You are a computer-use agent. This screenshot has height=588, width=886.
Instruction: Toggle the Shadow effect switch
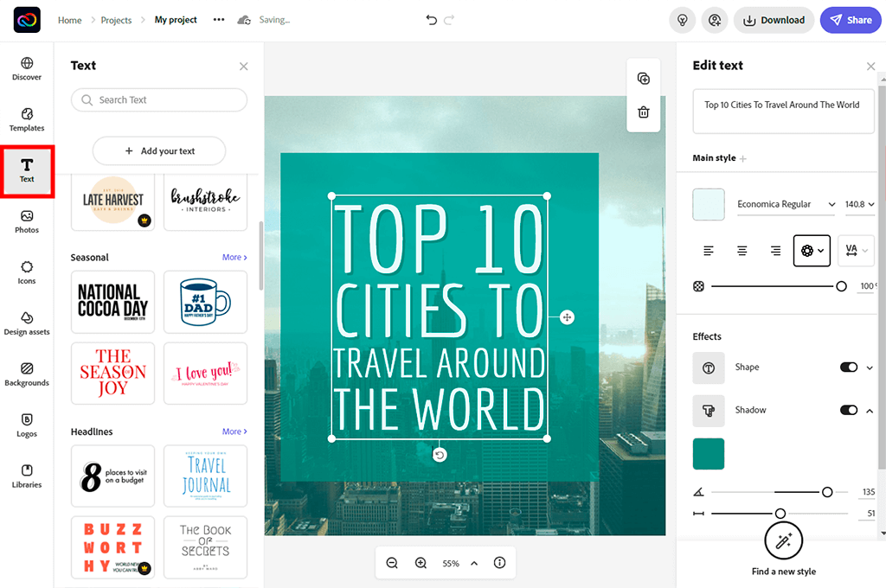[x=849, y=410]
